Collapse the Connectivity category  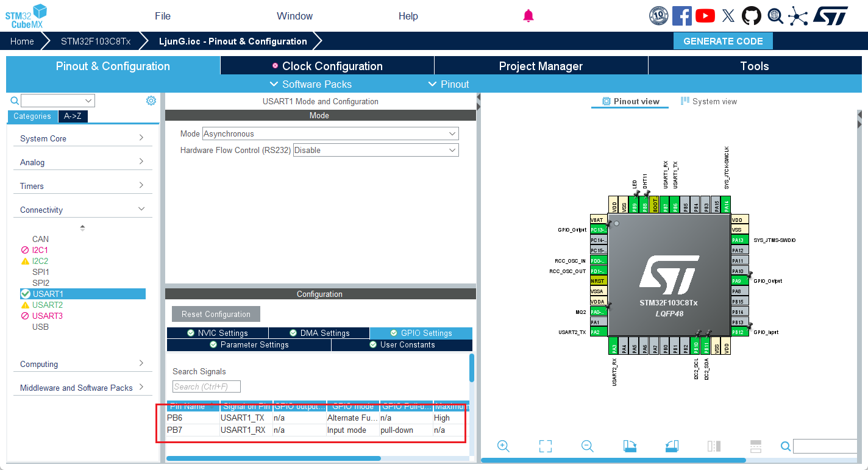pyautogui.click(x=83, y=210)
